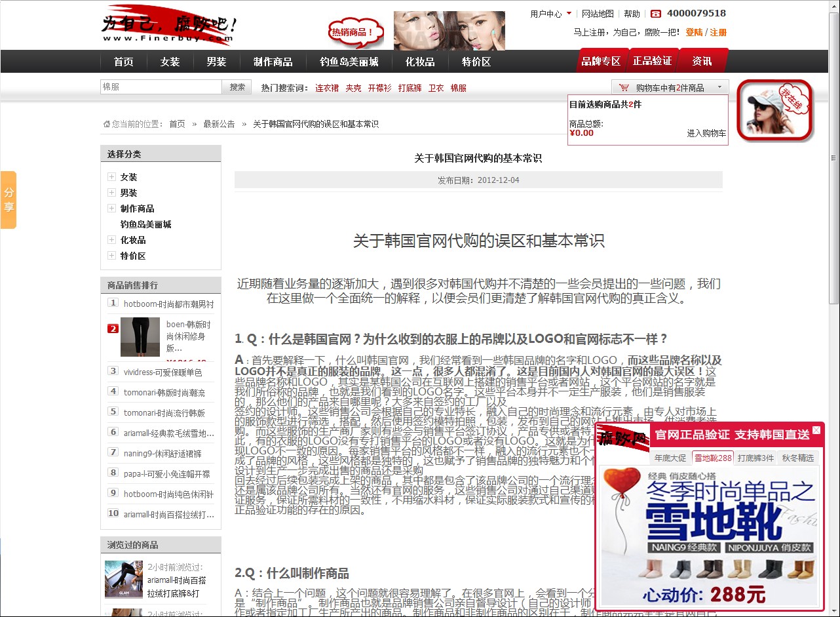840x617 pixels.
Task: Click the 搜索 search button
Action: pos(237,87)
